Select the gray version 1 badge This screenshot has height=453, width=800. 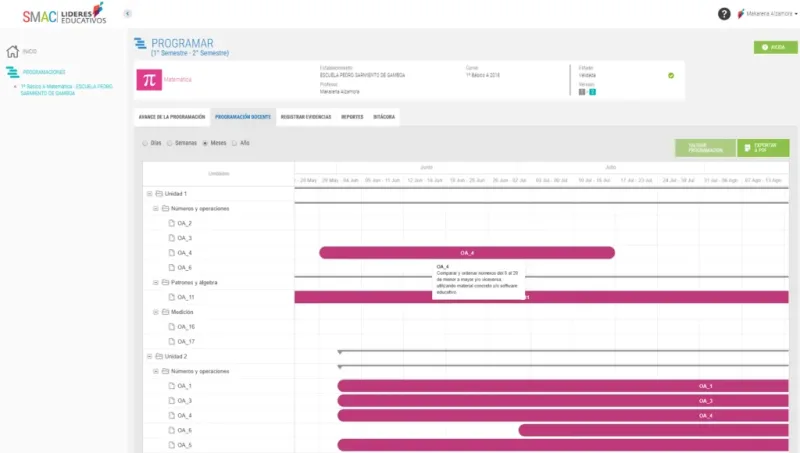[582, 92]
